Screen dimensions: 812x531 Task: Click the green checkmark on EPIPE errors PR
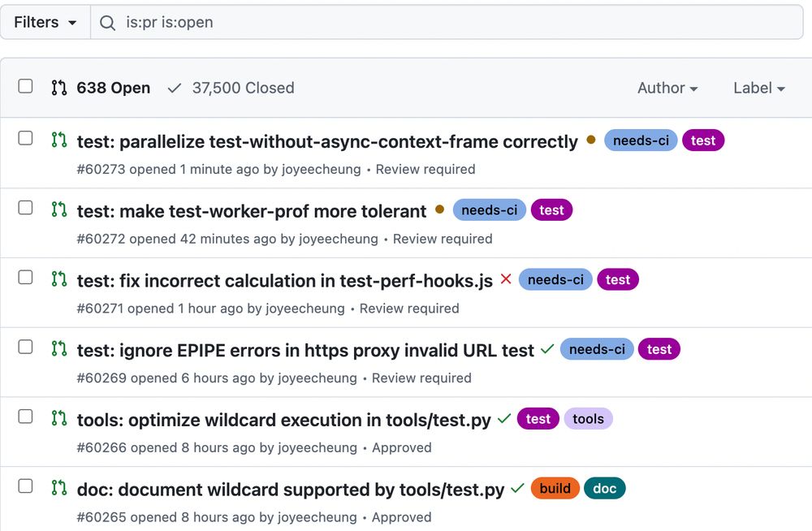click(547, 349)
